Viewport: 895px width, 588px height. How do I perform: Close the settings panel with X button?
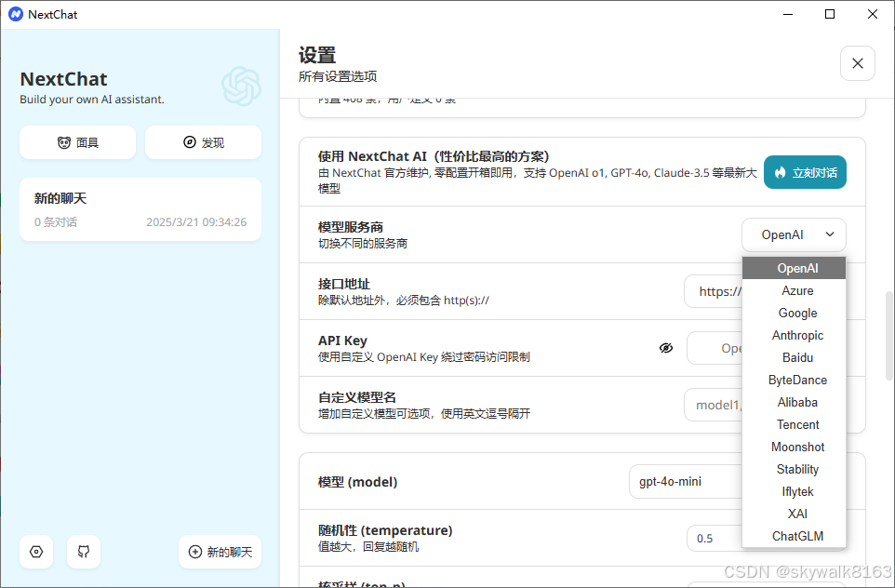coord(858,63)
